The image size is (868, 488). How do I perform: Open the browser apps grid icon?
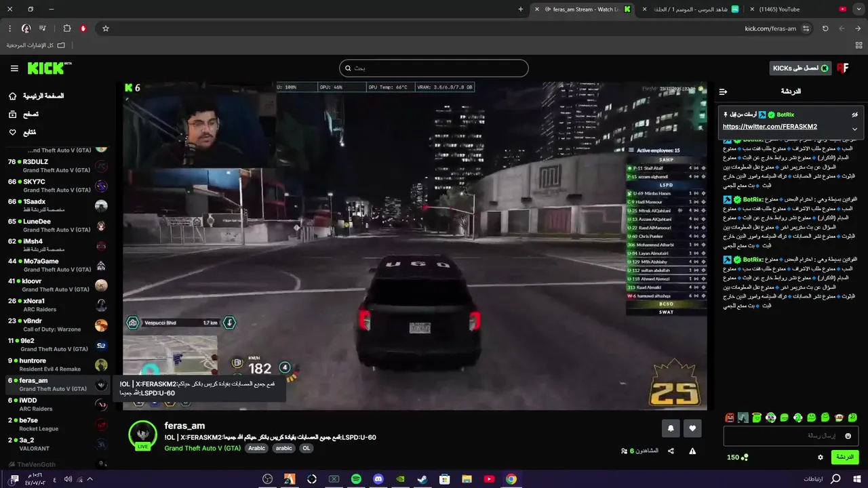tap(859, 45)
